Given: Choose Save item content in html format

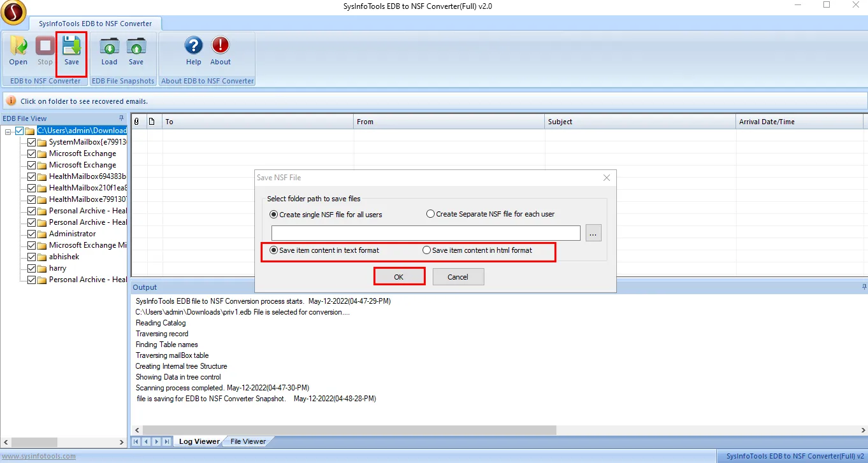Looking at the screenshot, I should [x=477, y=250].
